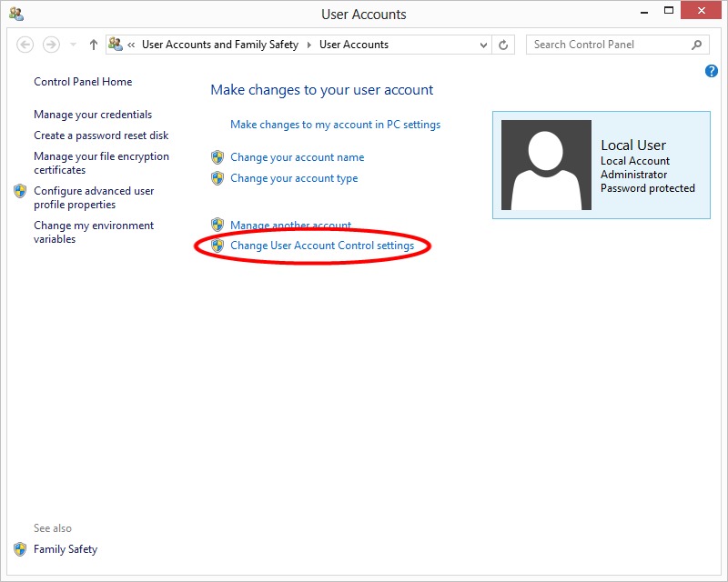The image size is (728, 582).
Task: Click the shield icon beside Change User Account Control
Action: tap(217, 246)
